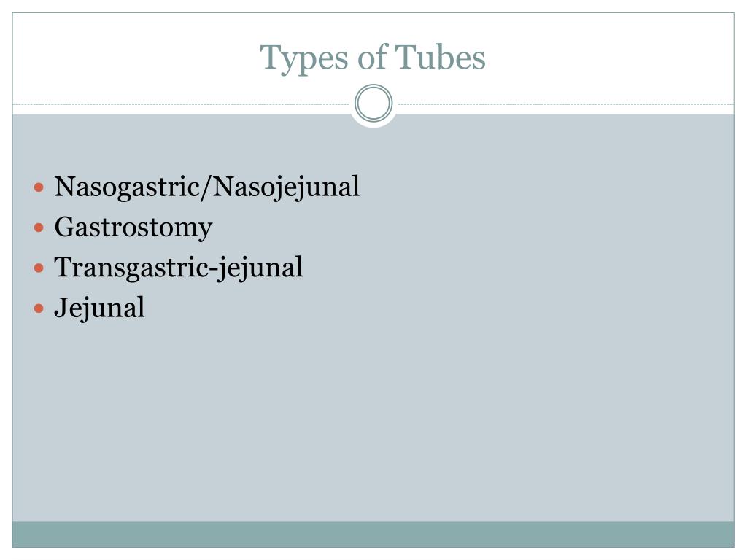Click the word "Tubes" in the title

pyautogui.click(x=440, y=57)
